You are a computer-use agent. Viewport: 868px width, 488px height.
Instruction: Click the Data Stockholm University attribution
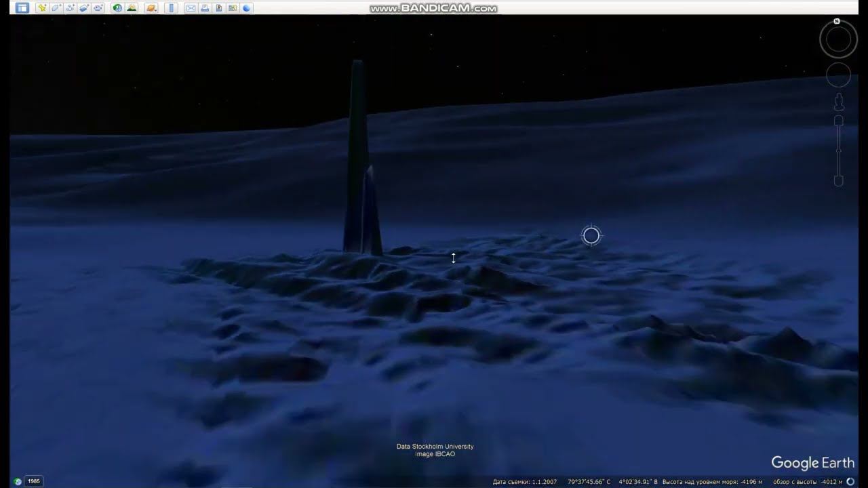coord(435,447)
